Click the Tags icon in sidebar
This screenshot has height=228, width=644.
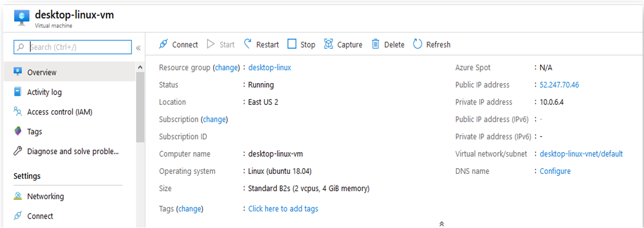coord(18,131)
